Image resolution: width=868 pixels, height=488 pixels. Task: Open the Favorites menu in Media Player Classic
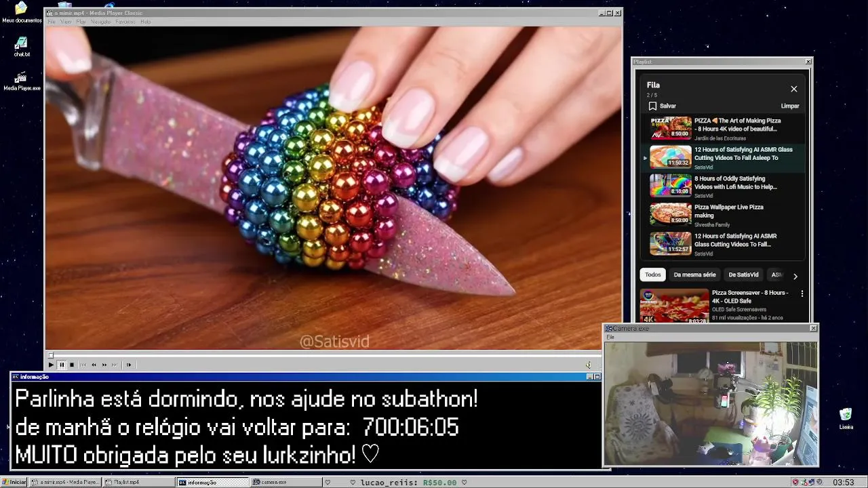tap(125, 22)
